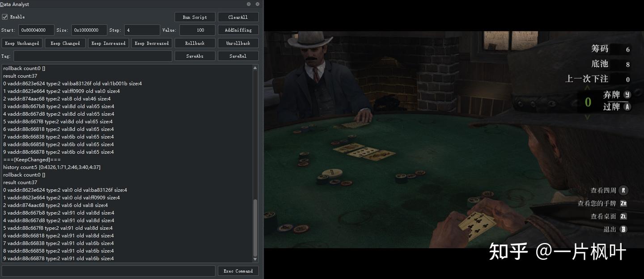
Task: Click the AddSniffing button
Action: (238, 30)
